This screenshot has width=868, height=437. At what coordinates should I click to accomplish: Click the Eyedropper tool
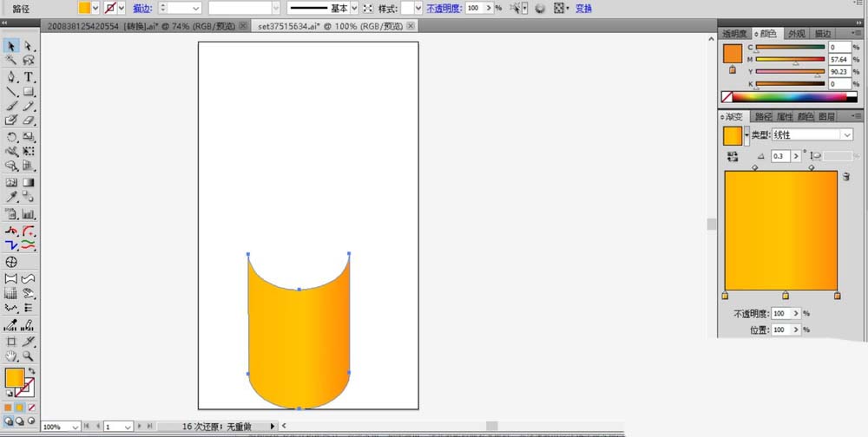[x=11, y=199]
